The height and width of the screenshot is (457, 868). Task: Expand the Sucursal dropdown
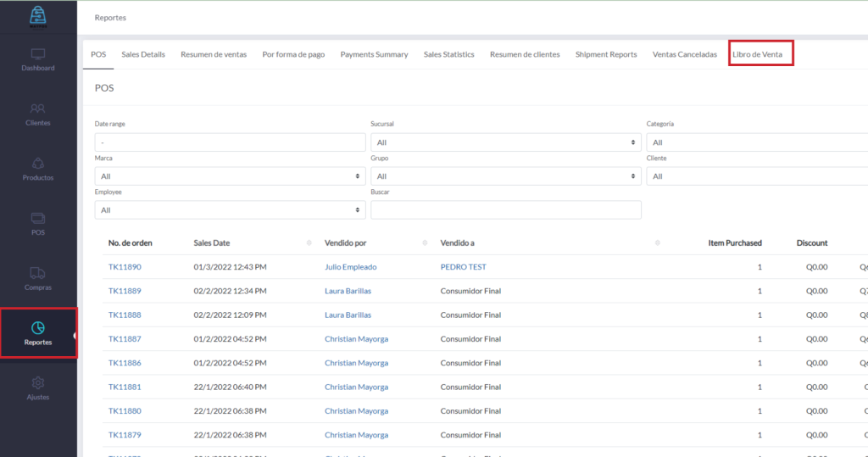click(505, 142)
